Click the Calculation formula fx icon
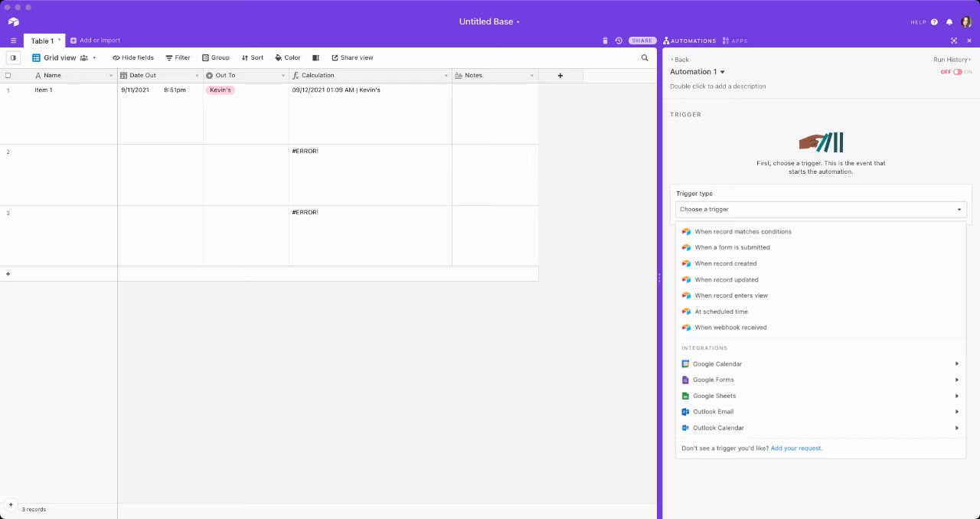The image size is (980, 519). click(296, 75)
